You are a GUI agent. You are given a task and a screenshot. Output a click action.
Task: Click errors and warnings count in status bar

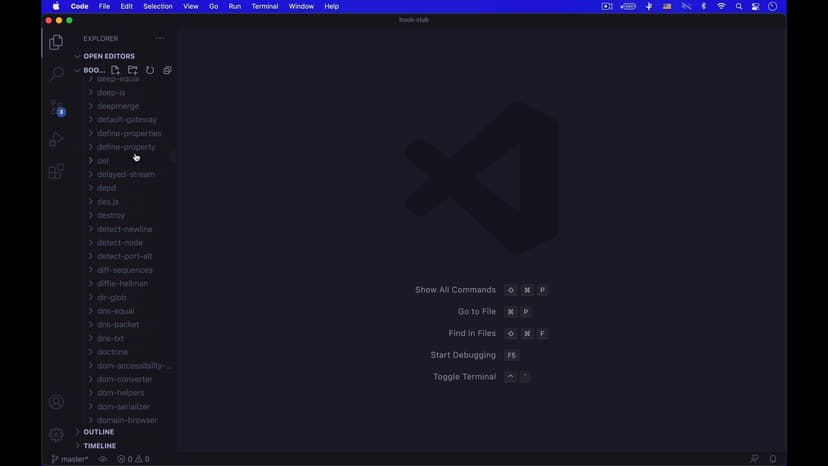(133, 459)
